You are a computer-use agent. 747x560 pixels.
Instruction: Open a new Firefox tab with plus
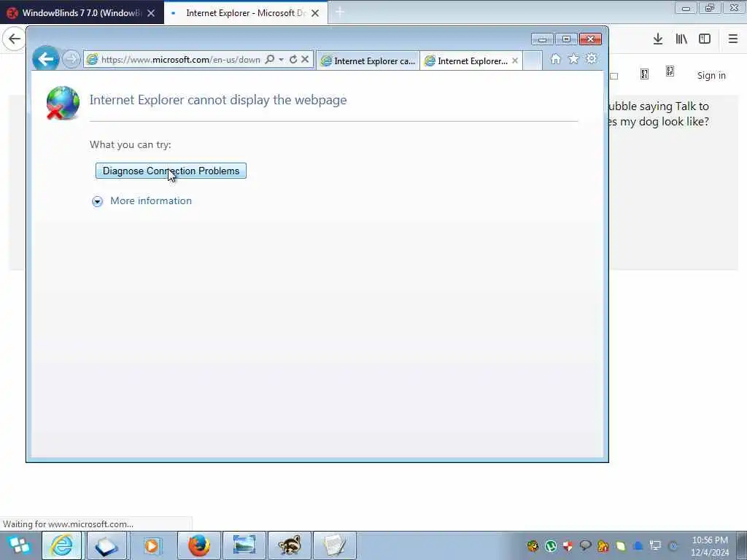(340, 12)
